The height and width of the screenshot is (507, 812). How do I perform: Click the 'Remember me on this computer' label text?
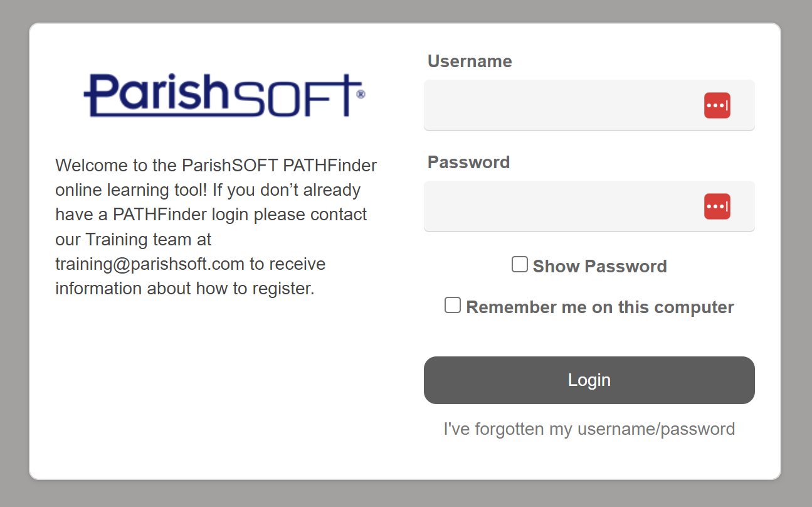coord(599,307)
